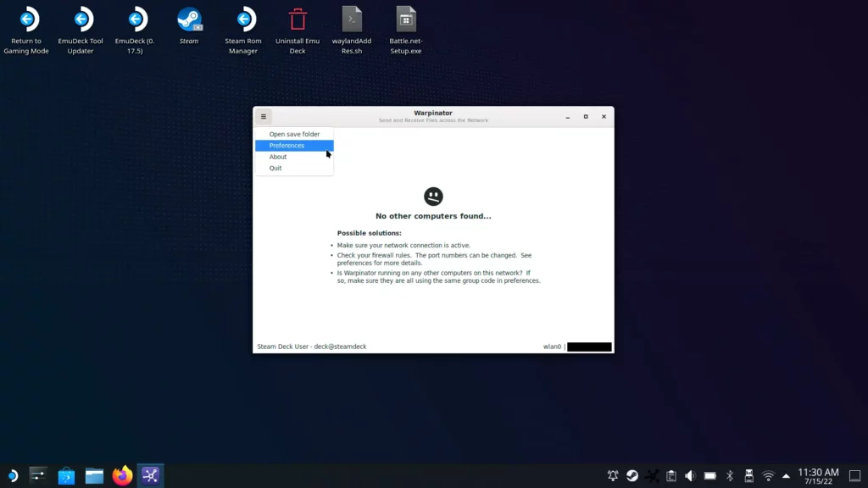Screen dimensions: 868x488
Task: Open Wi-Fi networks tray icon
Action: [768, 476]
